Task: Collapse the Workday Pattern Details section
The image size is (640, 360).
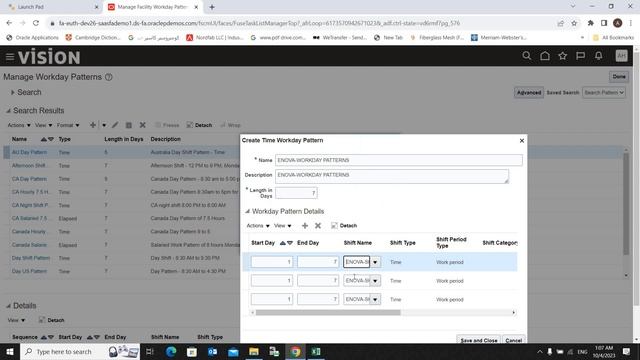Action: (247, 211)
